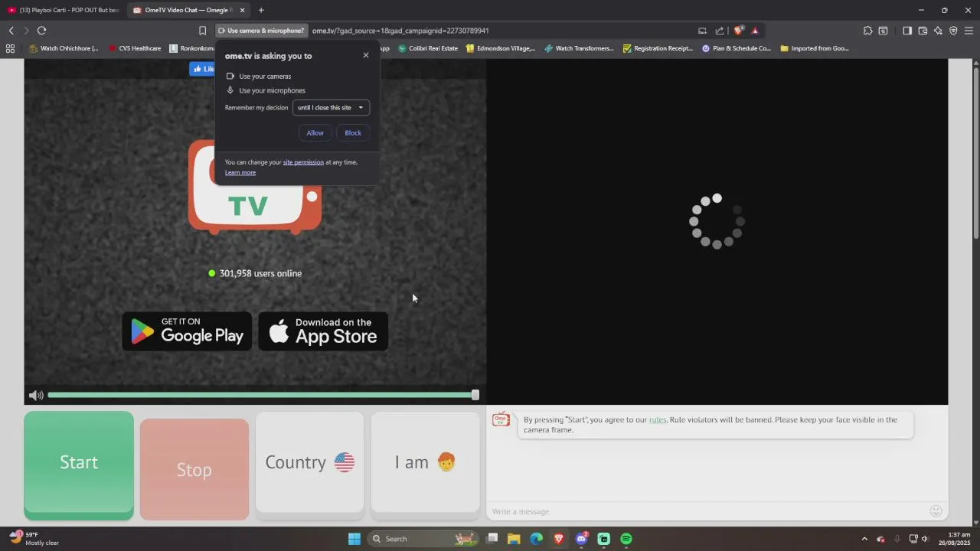Go back to the previous page
The image size is (980, 551).
[11, 31]
